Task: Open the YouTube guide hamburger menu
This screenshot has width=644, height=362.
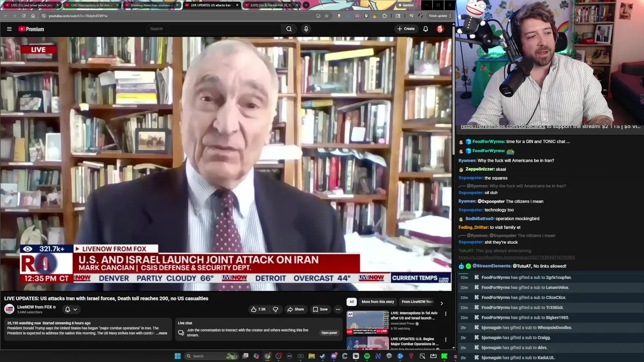Action: click(x=9, y=29)
